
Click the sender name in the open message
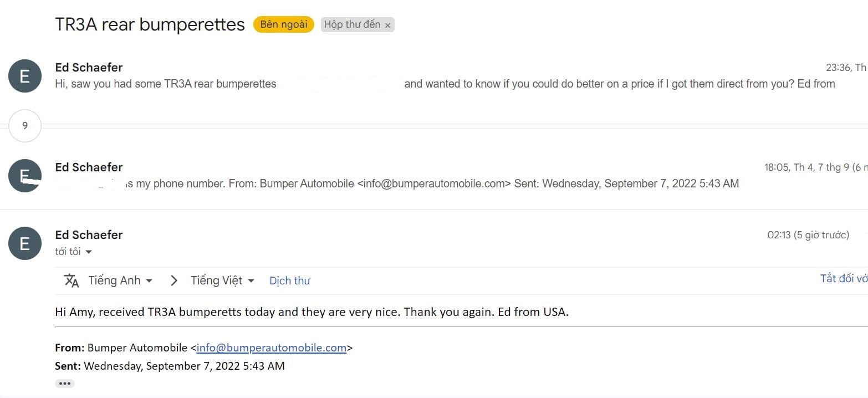89,235
